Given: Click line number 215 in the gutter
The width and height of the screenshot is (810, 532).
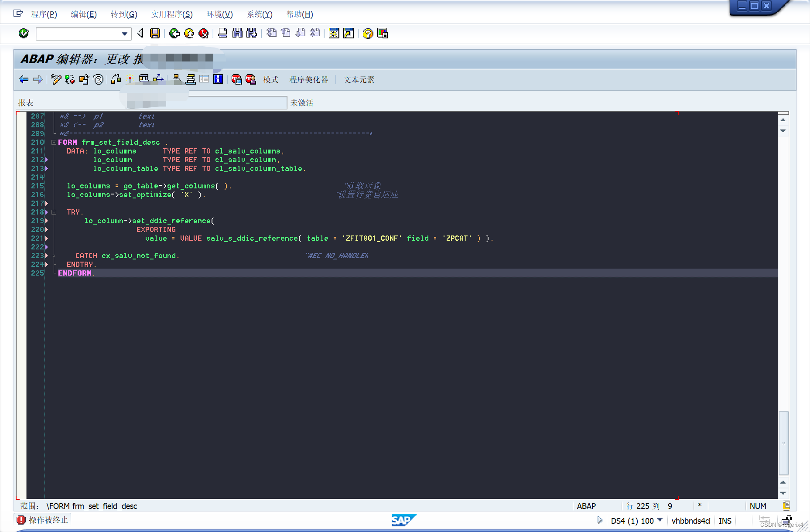Looking at the screenshot, I should click(x=37, y=186).
